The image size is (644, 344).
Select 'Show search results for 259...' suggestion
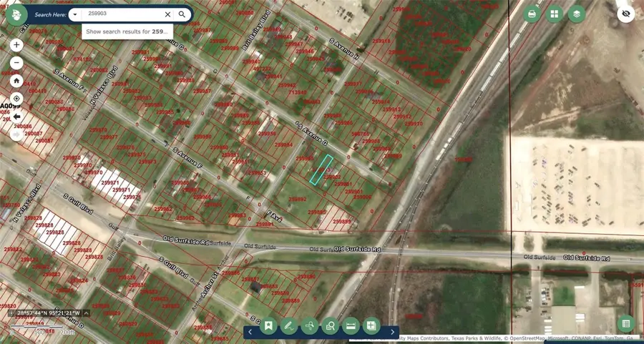coord(127,31)
